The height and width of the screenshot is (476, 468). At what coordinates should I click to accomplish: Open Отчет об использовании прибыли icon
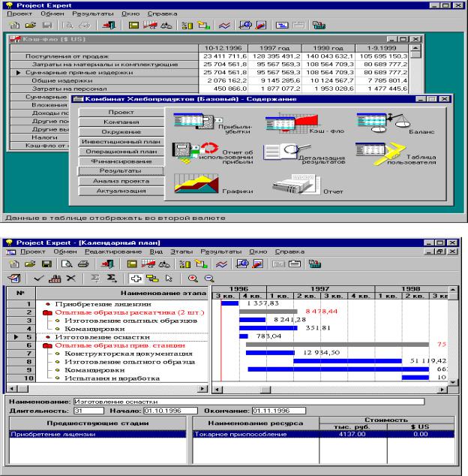click(x=195, y=152)
